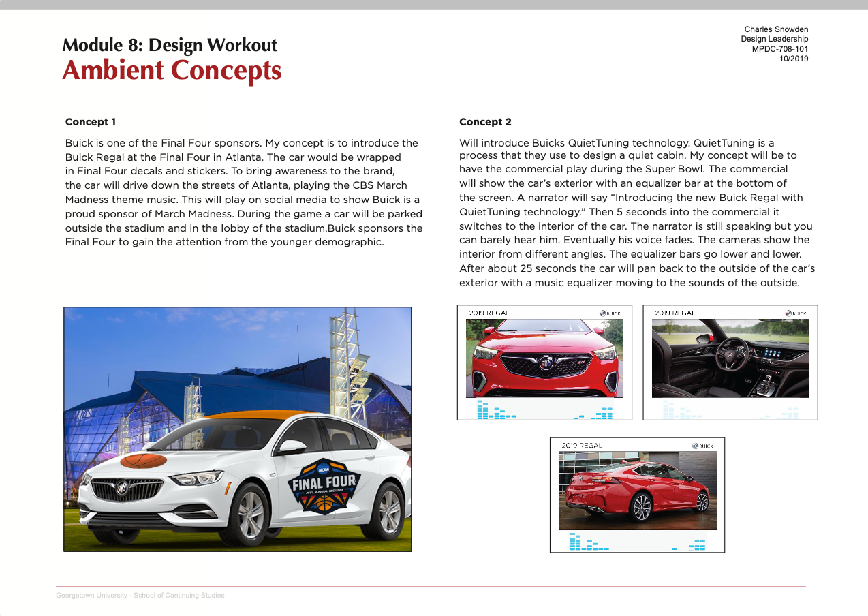Select the 'Concept 1' heading

[x=91, y=122]
